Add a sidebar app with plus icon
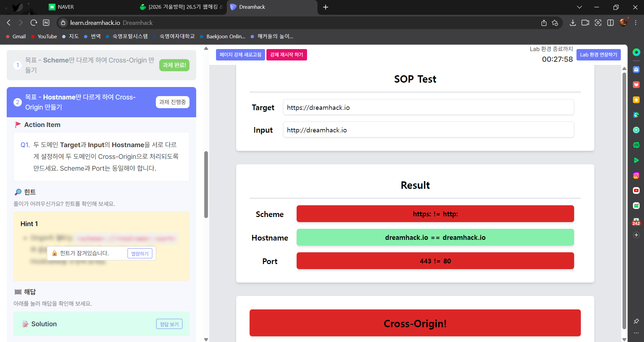The image size is (644, 342). [636, 235]
